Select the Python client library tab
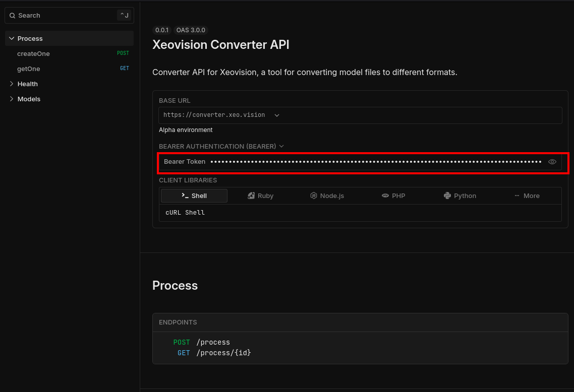The image size is (574, 392). (x=460, y=195)
